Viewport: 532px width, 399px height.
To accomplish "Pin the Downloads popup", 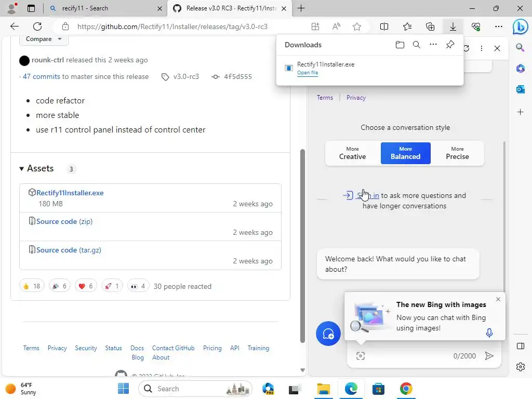I will 450,45.
